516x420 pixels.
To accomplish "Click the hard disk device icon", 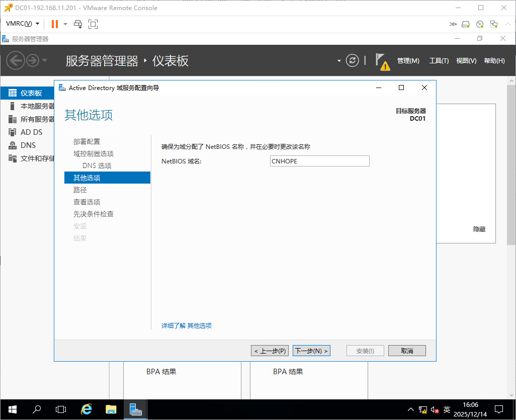I will 466,24.
